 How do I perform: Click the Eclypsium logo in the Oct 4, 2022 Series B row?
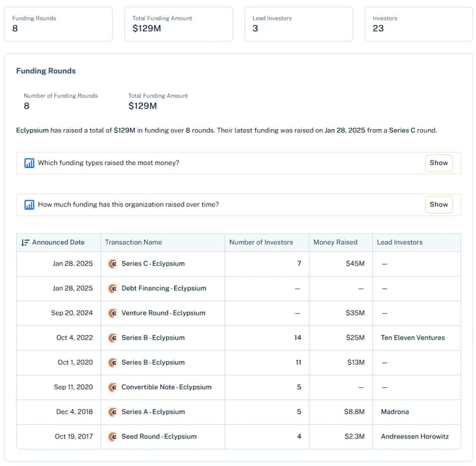[113, 338]
